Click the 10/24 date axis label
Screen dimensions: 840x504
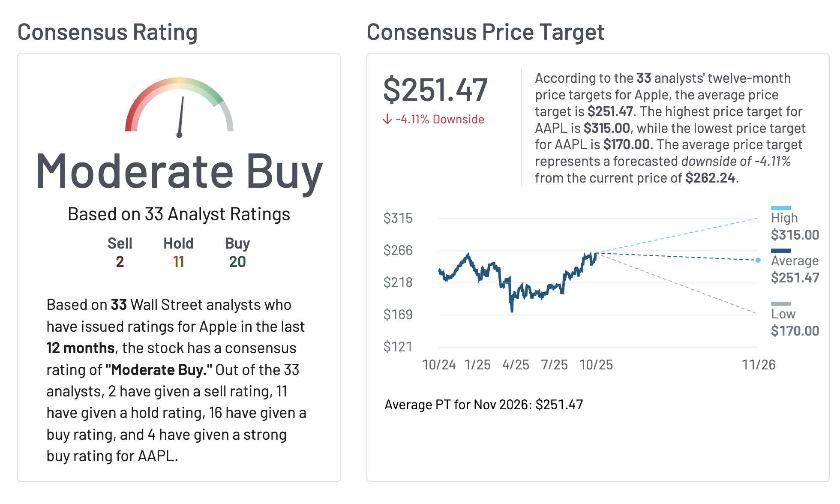(439, 365)
